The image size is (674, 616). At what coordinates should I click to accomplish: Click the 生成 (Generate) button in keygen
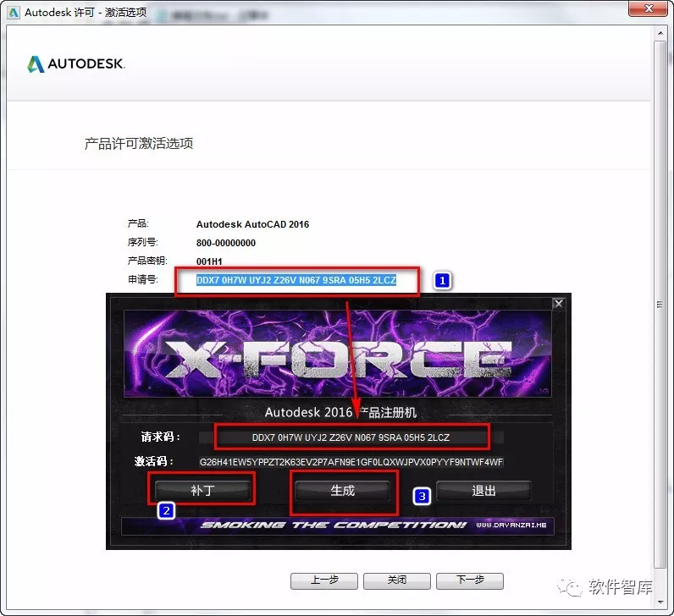pos(343,490)
